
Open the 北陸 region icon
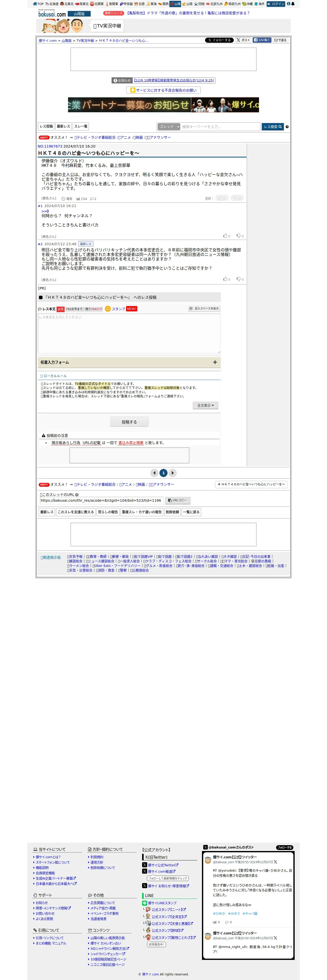[x=139, y=4]
